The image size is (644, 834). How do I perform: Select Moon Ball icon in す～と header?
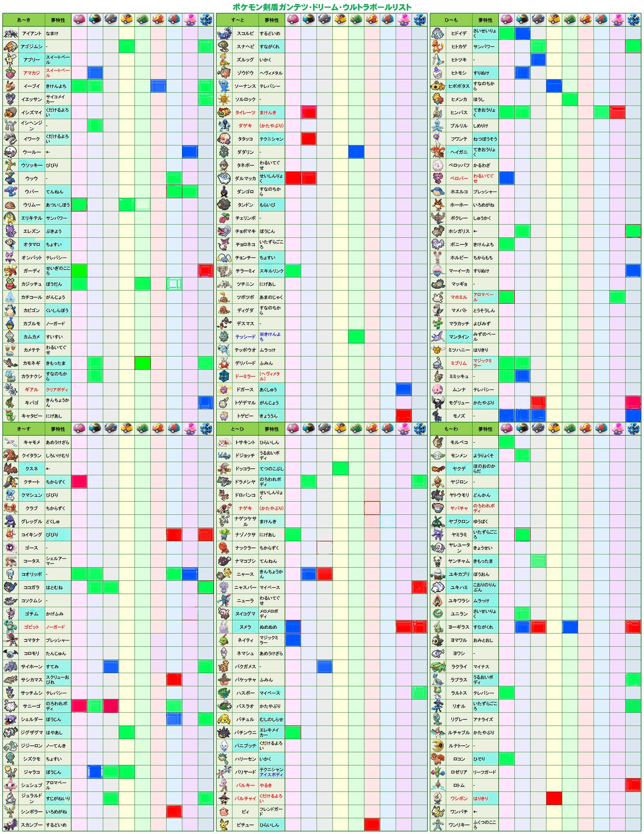[x=309, y=20]
